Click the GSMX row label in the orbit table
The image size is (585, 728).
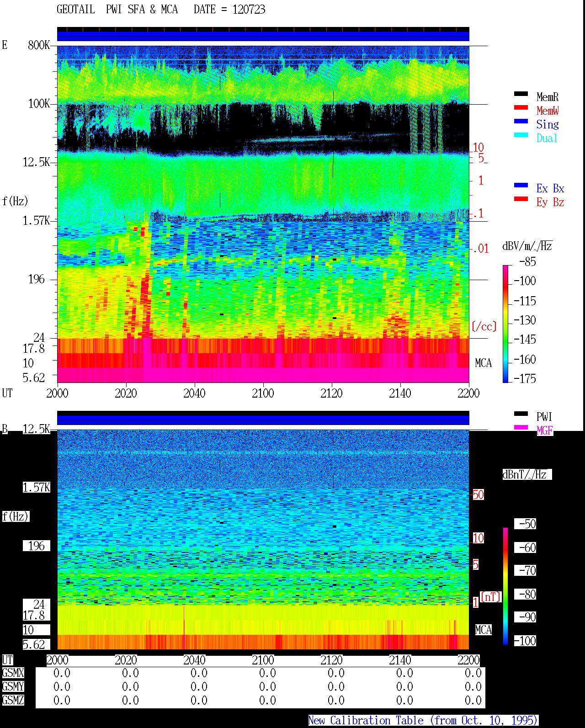coord(13,673)
